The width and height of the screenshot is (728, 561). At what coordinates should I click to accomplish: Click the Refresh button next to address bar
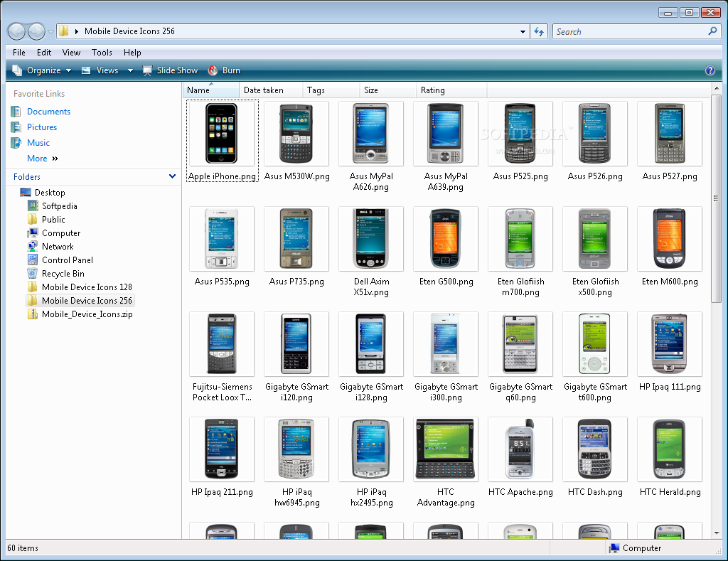click(539, 31)
